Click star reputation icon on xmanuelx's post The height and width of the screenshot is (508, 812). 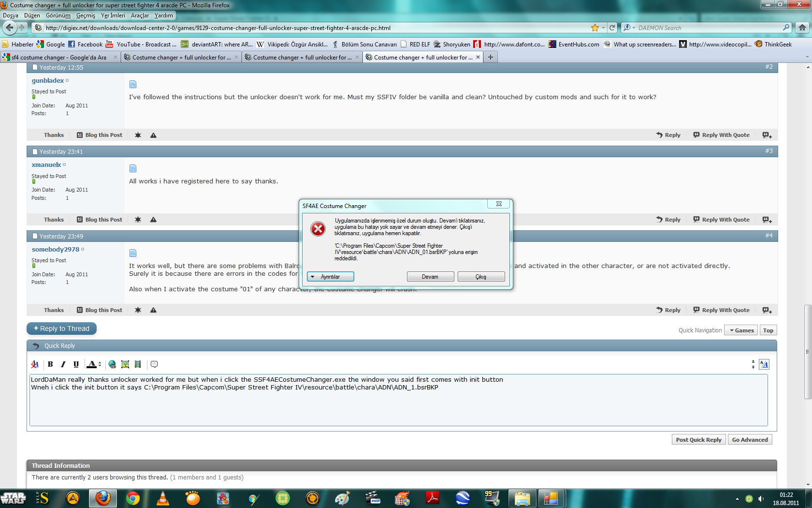point(138,220)
